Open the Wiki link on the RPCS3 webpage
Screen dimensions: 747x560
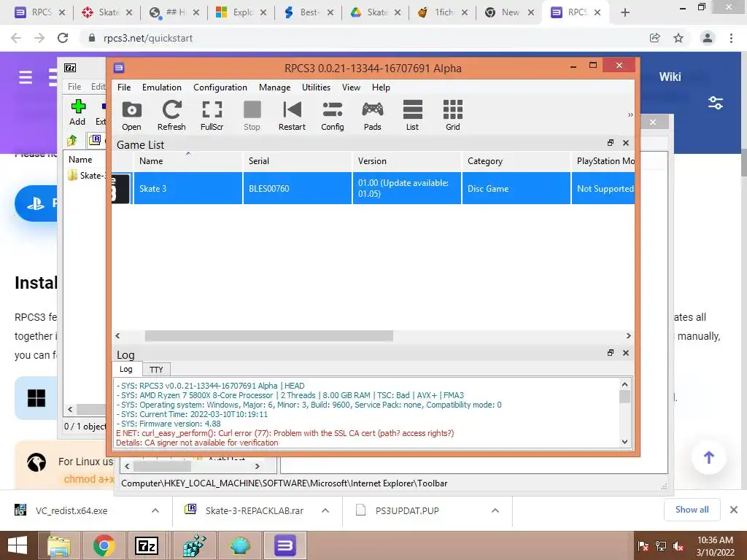click(670, 77)
